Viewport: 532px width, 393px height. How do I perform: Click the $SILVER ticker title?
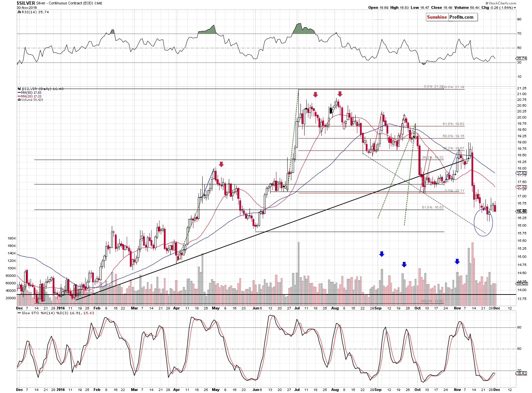[x=26, y=3]
